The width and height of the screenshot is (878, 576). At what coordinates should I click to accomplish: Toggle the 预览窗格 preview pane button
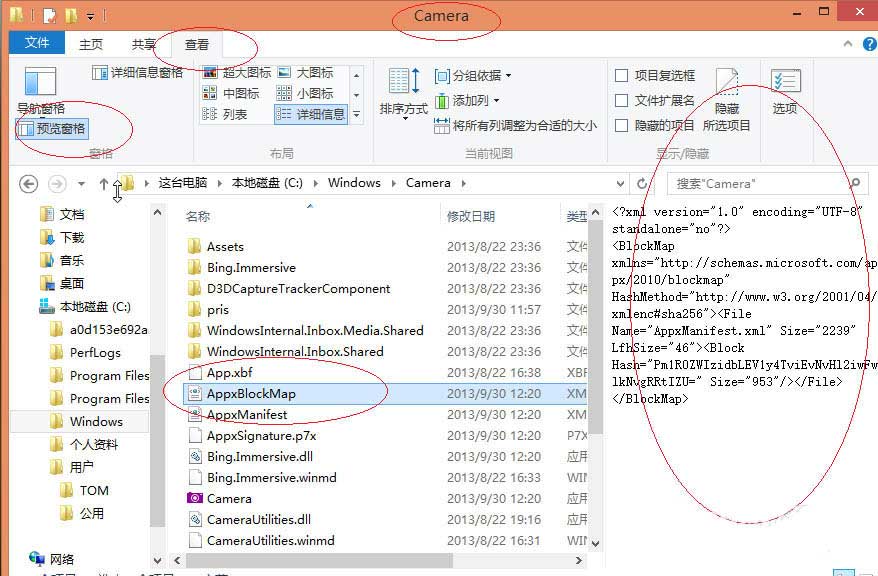coord(51,129)
